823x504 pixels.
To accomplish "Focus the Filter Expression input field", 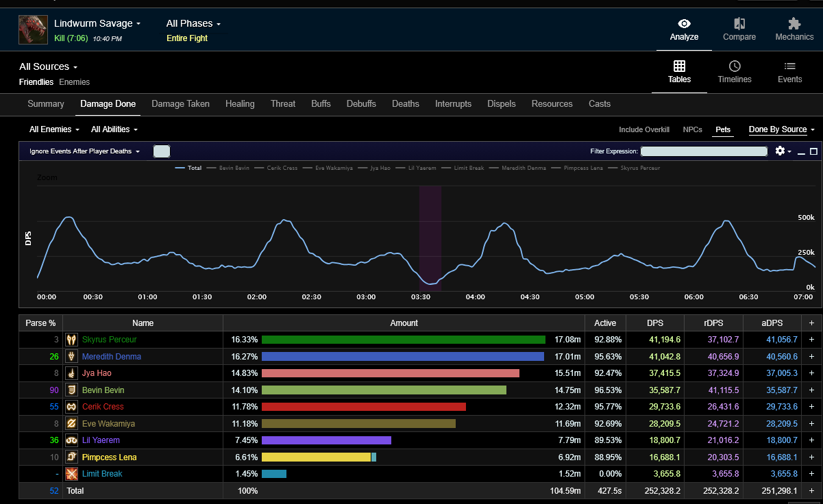I will pyautogui.click(x=703, y=151).
